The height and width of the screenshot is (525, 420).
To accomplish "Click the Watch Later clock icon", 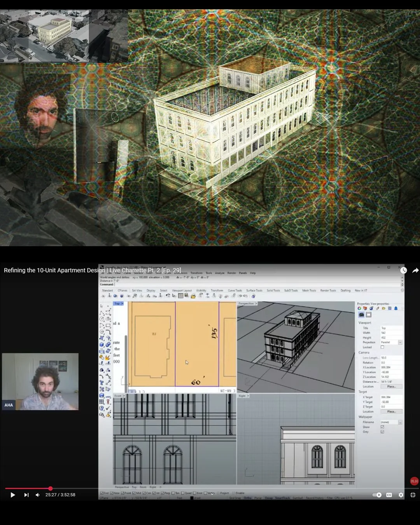I will 404,270.
